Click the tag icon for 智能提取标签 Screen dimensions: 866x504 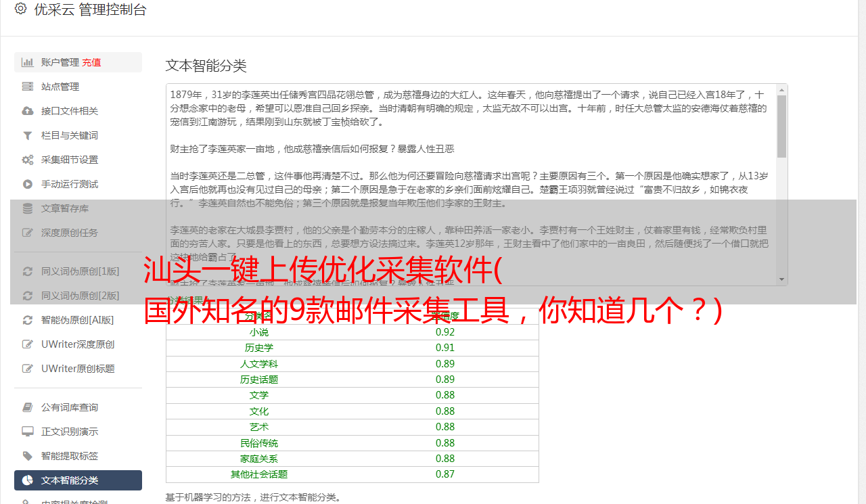[28, 456]
